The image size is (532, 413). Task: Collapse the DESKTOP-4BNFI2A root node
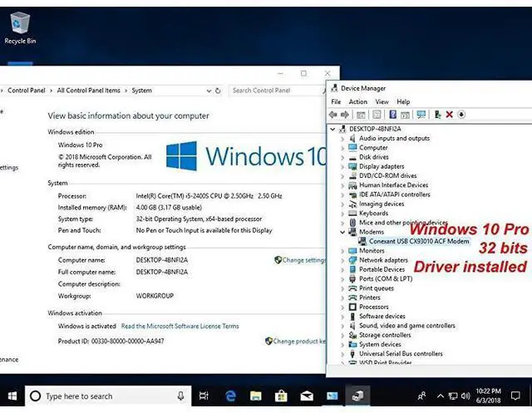click(332, 129)
